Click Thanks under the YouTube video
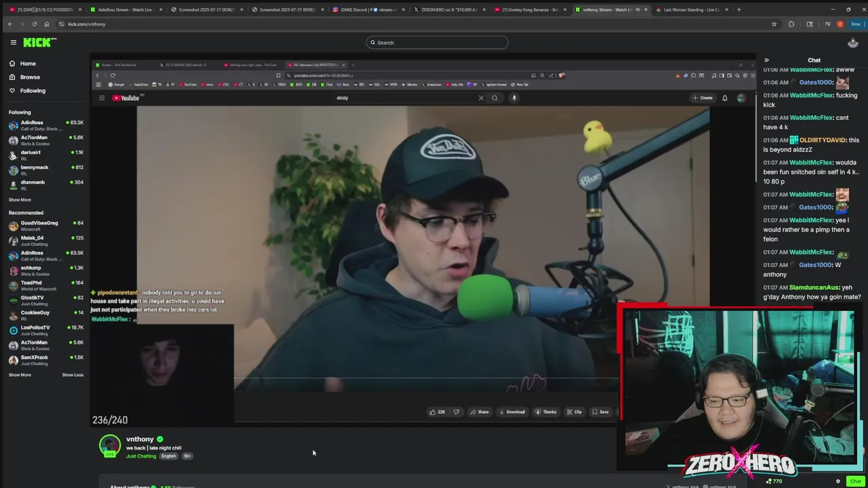 545,412
